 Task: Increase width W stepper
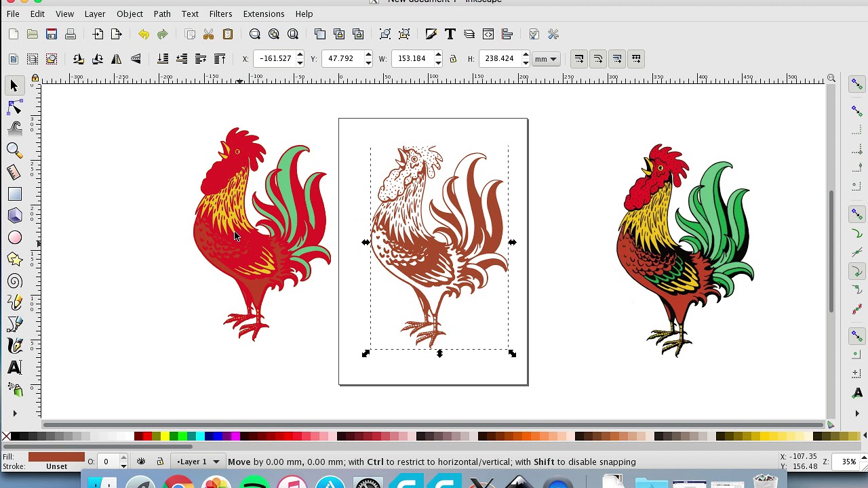[438, 55]
